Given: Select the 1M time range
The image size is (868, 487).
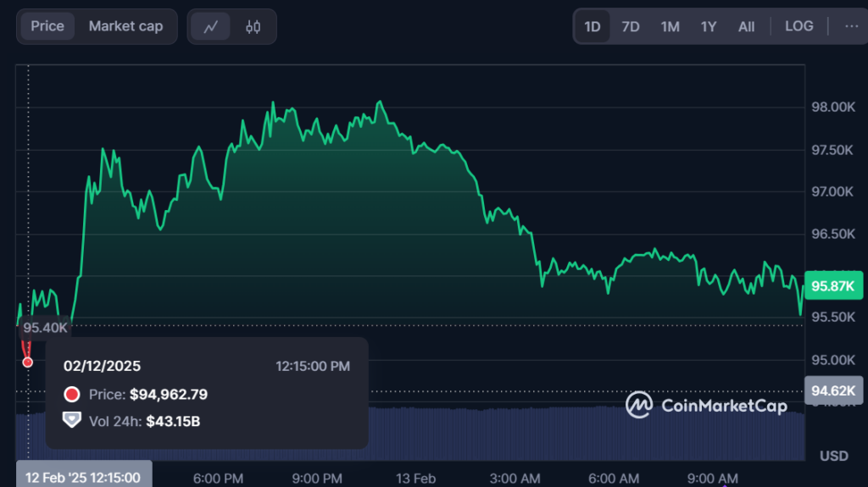Looking at the screenshot, I should 670,26.
